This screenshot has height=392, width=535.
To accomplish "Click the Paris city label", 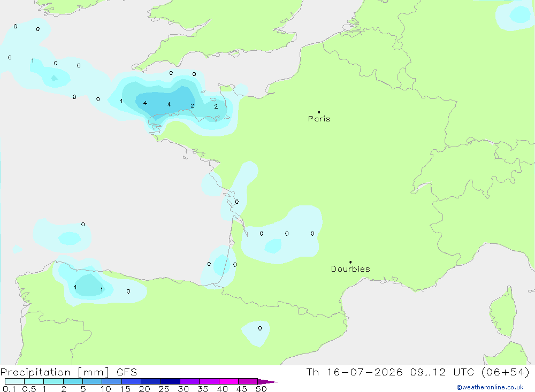I will pos(319,119).
